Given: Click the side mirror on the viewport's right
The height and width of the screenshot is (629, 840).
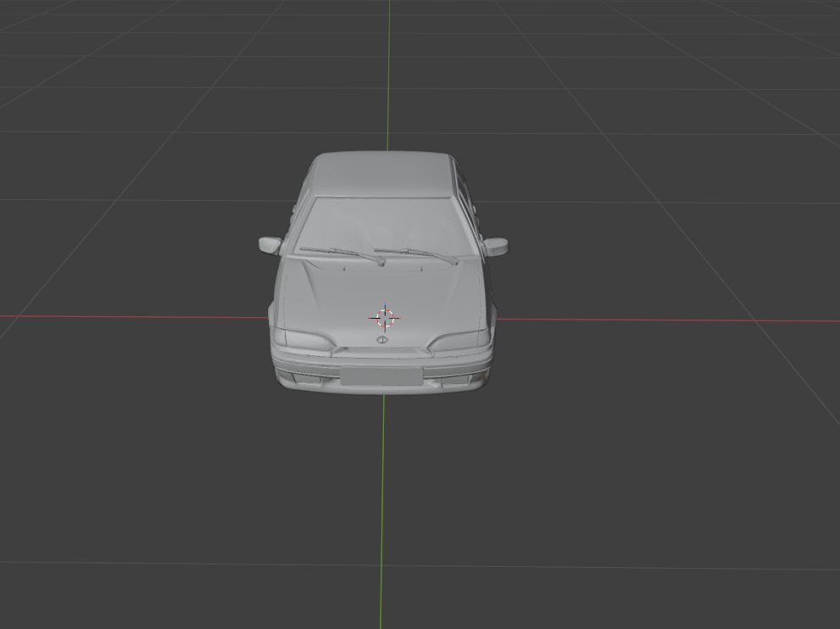Looking at the screenshot, I should tap(497, 247).
